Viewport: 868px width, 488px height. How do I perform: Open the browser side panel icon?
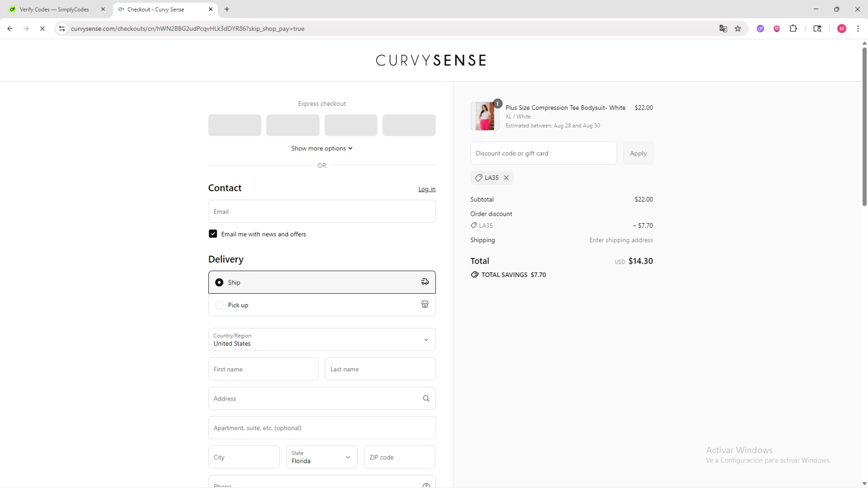tap(817, 28)
